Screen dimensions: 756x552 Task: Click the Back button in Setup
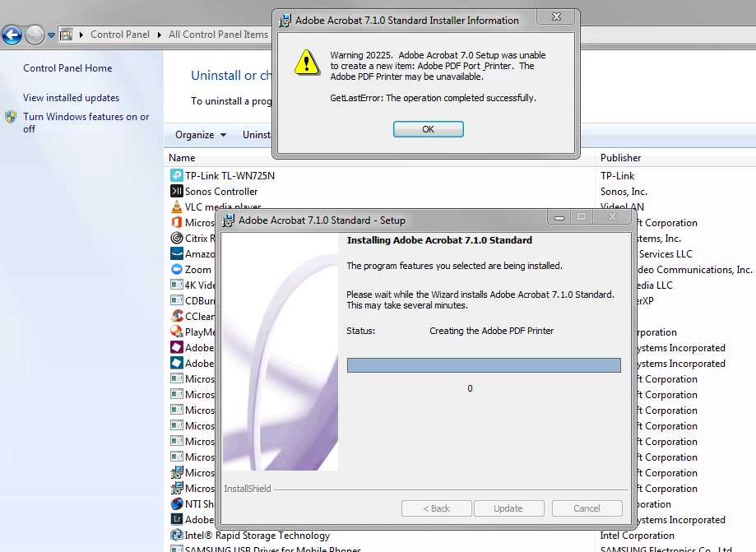(x=436, y=508)
